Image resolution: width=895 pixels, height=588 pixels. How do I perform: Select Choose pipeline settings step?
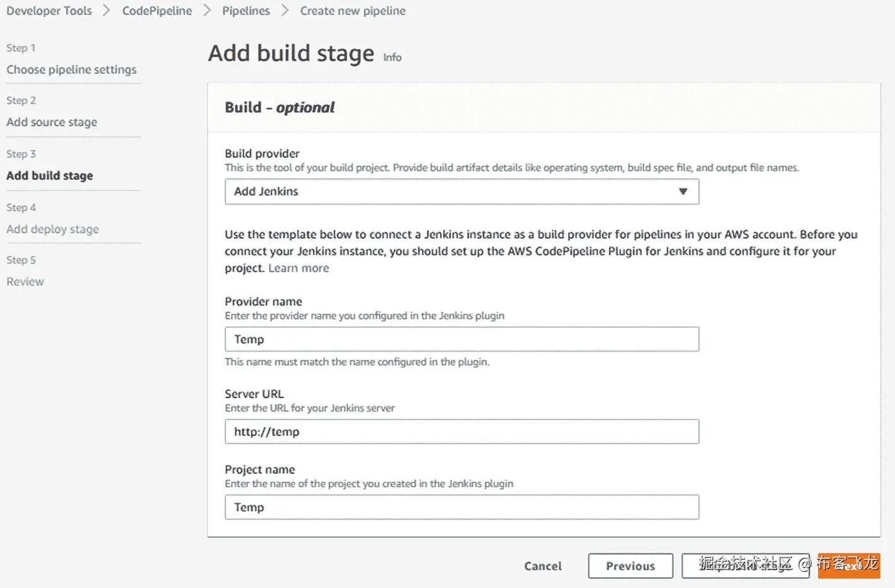(71, 69)
